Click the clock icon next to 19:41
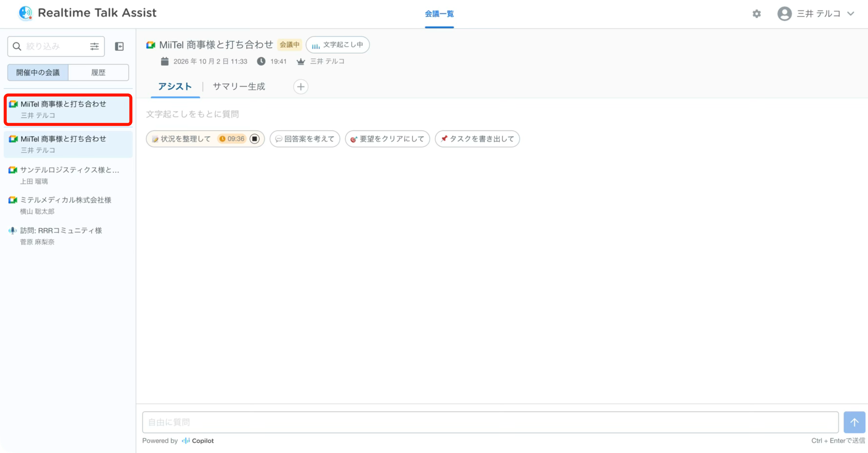The width and height of the screenshot is (868, 453). click(x=261, y=61)
